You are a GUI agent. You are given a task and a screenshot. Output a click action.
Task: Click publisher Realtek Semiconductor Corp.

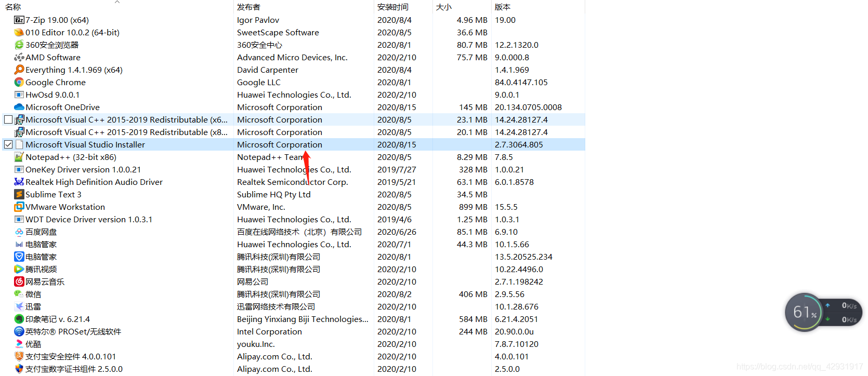(293, 182)
